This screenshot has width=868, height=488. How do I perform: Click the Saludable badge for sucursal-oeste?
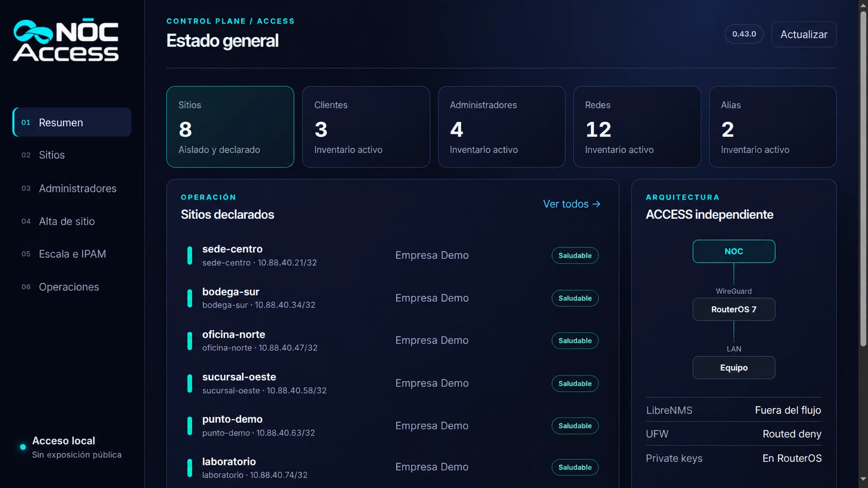pos(575,383)
